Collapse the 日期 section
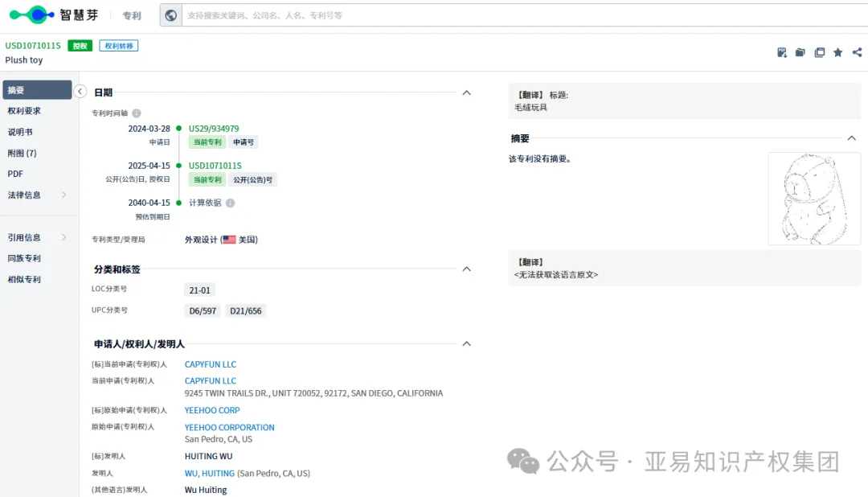Screen dimensions: 868x497 (467, 92)
